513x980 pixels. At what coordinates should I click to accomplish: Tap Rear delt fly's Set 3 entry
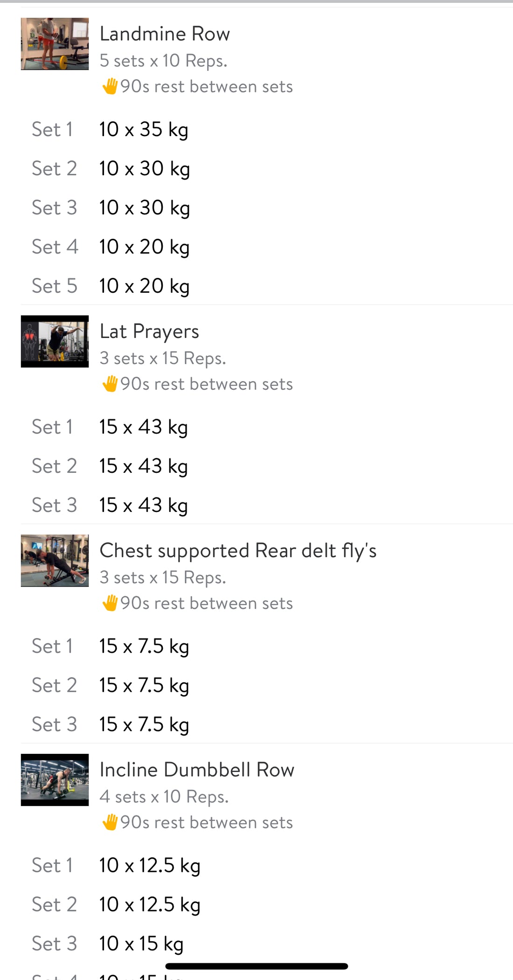tap(144, 725)
